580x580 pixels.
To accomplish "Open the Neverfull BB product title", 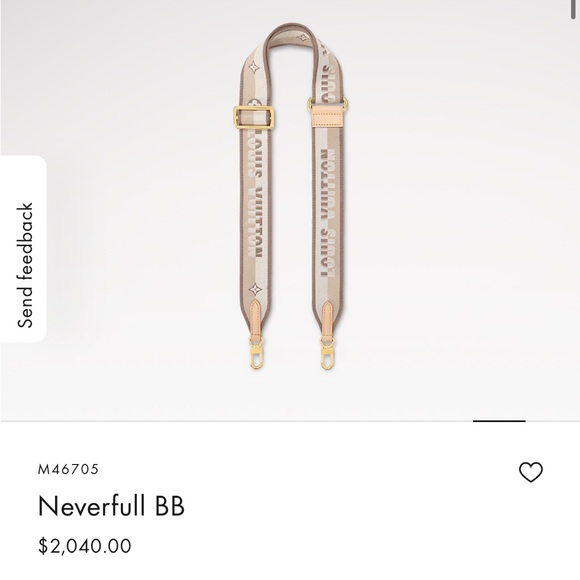I will 111,506.
